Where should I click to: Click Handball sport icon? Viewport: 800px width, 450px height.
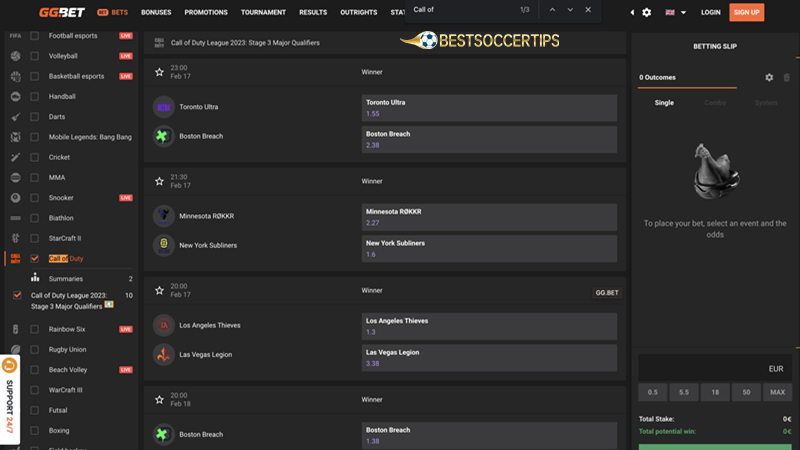coord(15,96)
